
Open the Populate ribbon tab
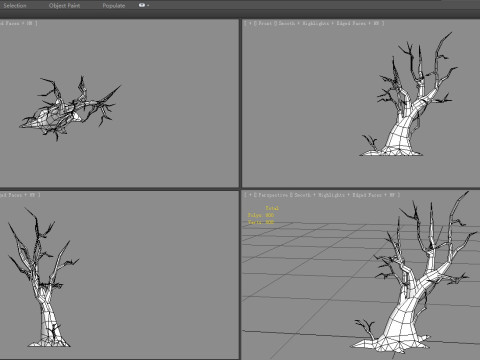coord(114,6)
